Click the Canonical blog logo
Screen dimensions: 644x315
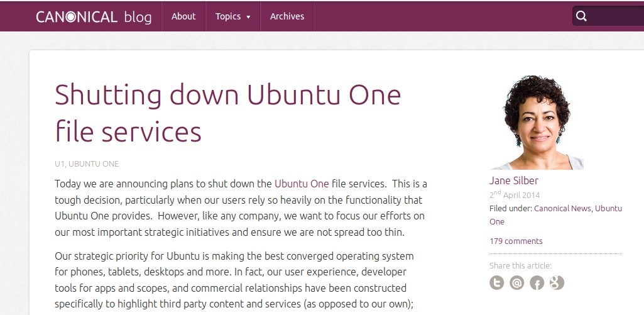[x=94, y=16]
